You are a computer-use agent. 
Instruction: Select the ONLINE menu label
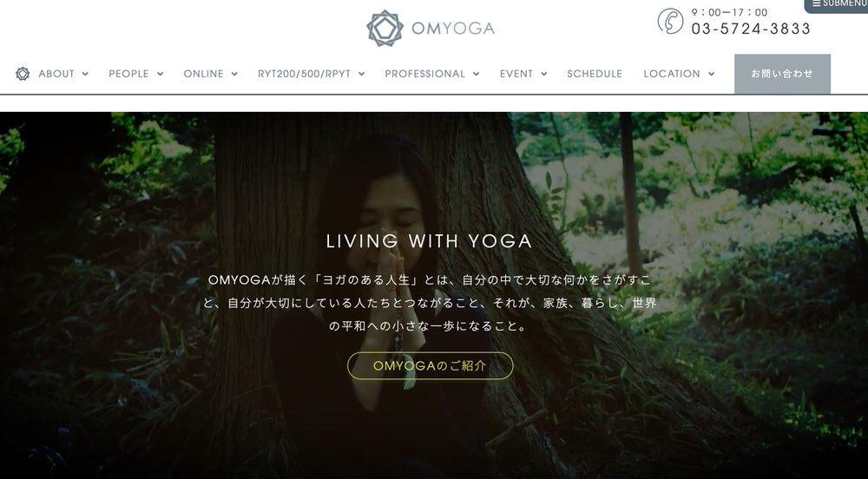pyautogui.click(x=204, y=74)
